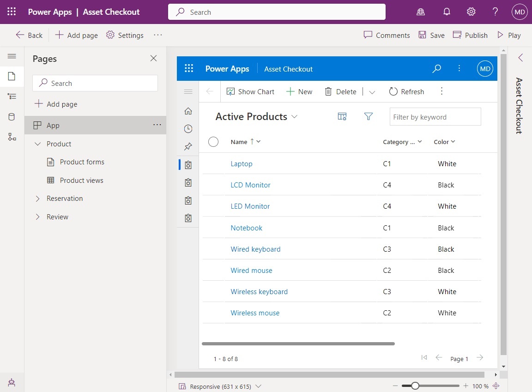532x392 pixels.
Task: Open the Wireless keyboard record link
Action: tap(259, 291)
